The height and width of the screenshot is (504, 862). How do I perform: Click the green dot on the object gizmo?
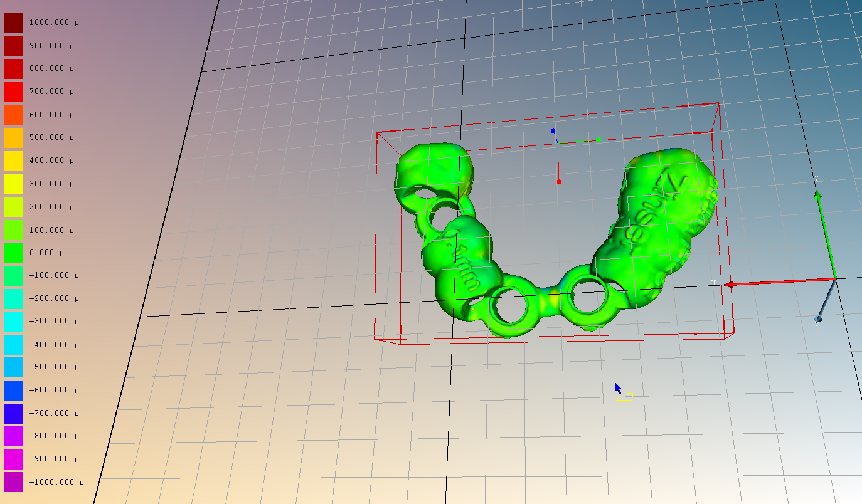pos(599,140)
